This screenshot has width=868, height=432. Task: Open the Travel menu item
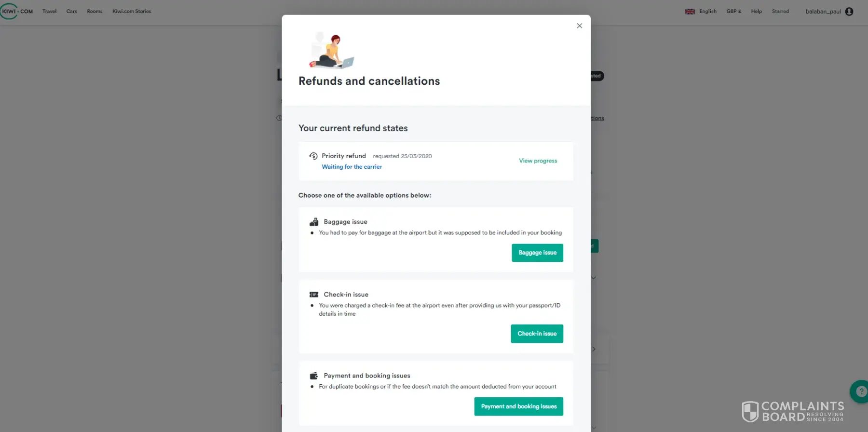pos(49,12)
